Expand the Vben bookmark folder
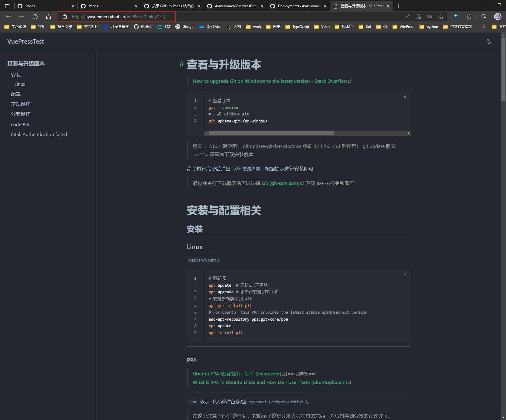 coord(322,27)
